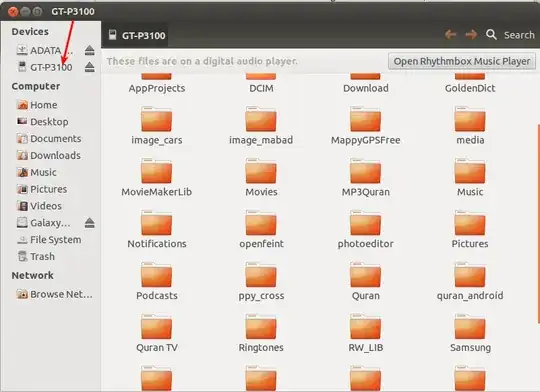Eject the GT-P3100 device
Image resolution: width=540 pixels, height=392 pixels.
(90, 67)
